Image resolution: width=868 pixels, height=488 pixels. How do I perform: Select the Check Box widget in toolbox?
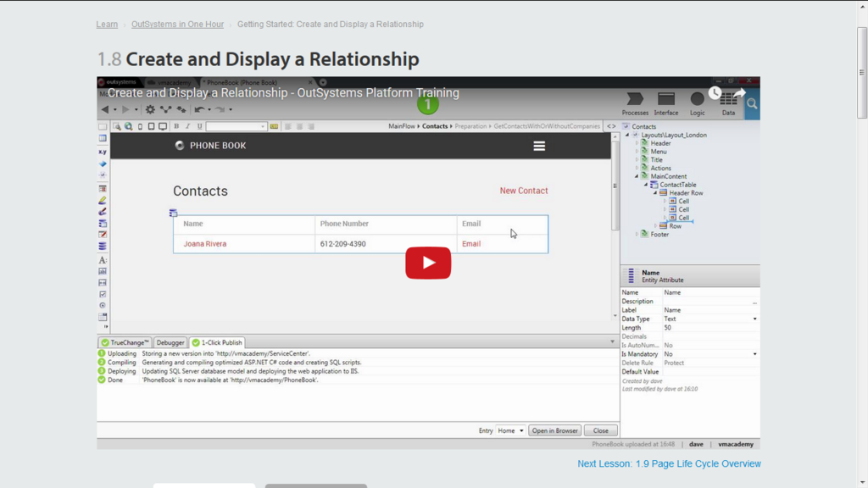[x=103, y=294]
